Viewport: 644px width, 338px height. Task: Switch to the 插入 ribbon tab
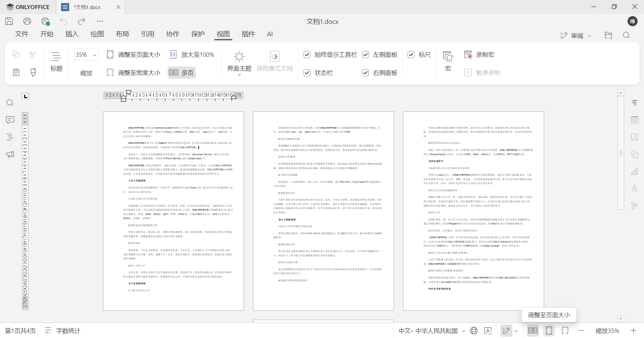coord(72,34)
